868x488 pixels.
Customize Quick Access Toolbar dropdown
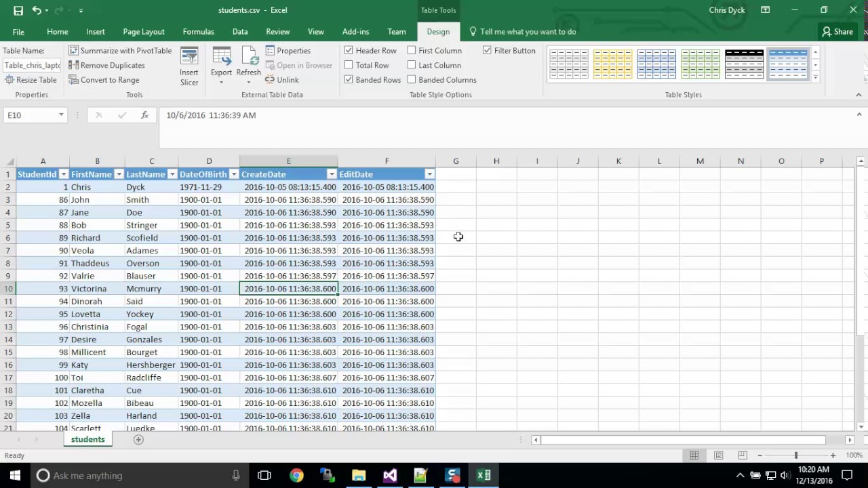[x=81, y=10]
